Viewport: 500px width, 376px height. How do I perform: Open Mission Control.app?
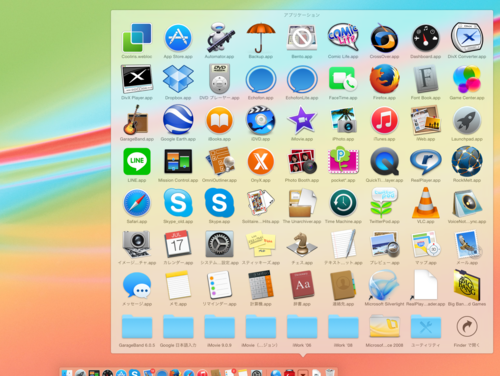coord(178,161)
